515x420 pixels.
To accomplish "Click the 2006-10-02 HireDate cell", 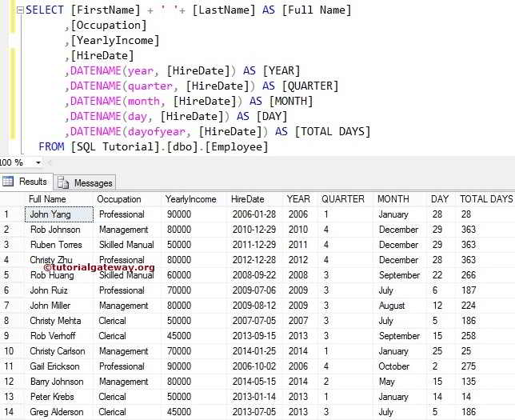I will 254,366.
